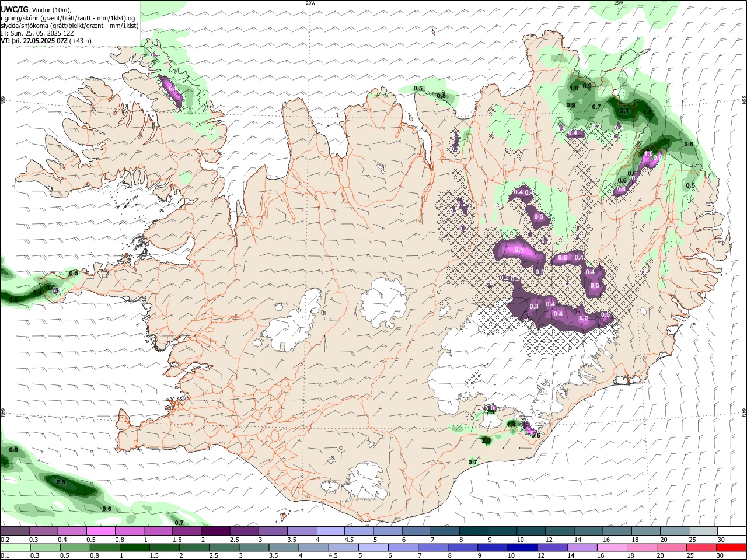This screenshot has height=560, width=747.
Task: Click the 0.1 label in the bottom legend row
Action: (5, 556)
